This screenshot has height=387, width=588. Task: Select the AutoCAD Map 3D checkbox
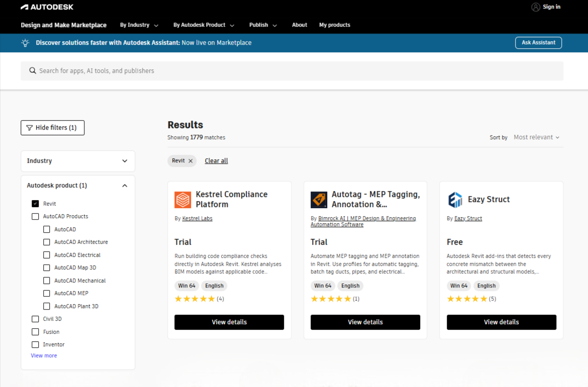pyautogui.click(x=47, y=268)
